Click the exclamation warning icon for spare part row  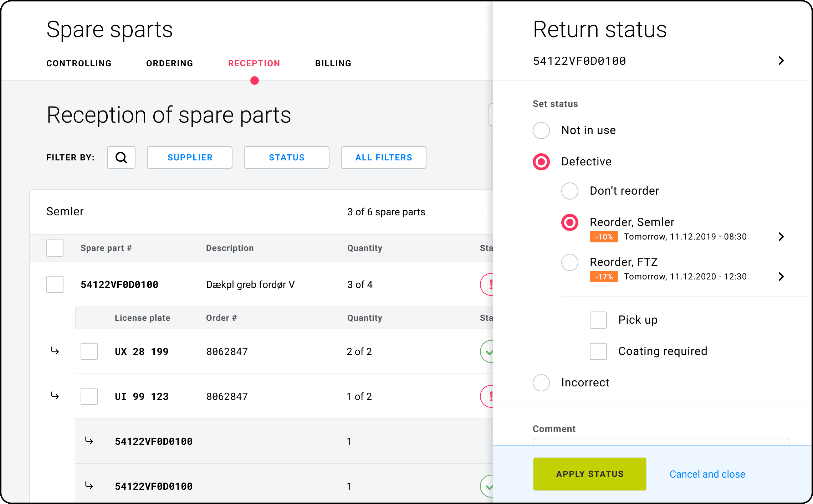493,284
